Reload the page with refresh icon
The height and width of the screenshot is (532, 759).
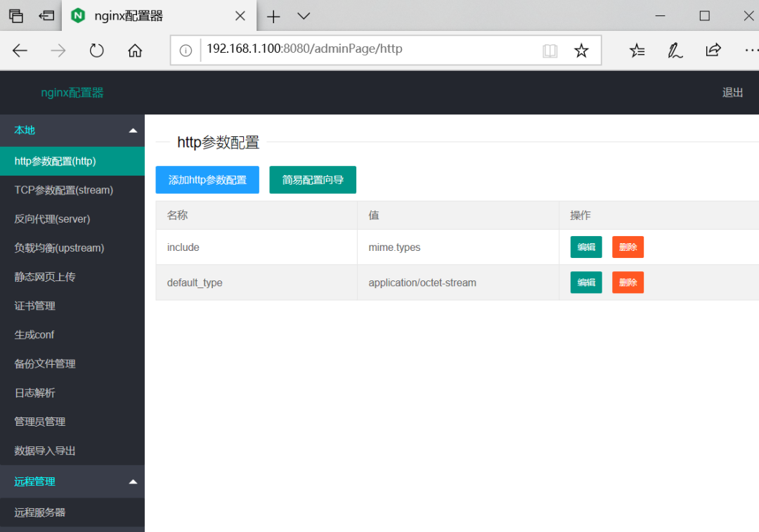[96, 51]
